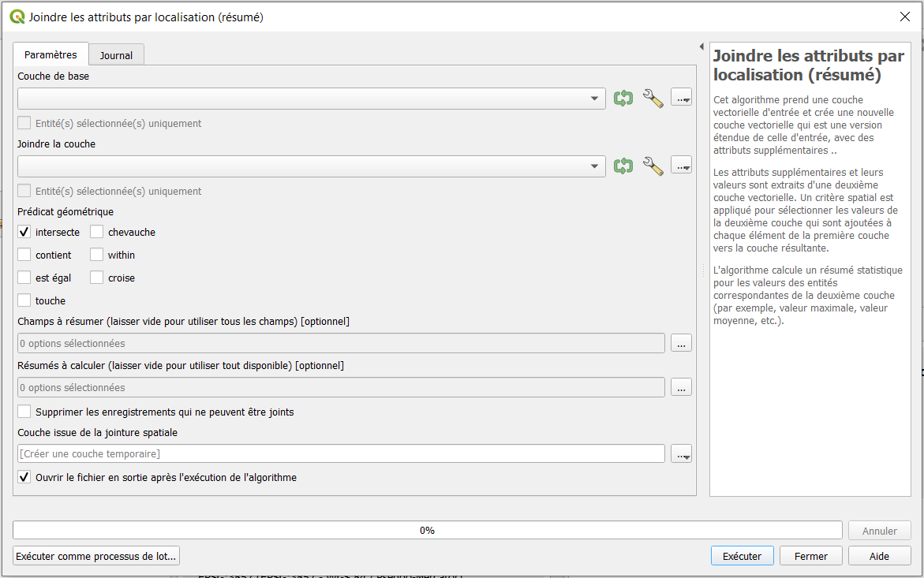924x578 pixels.
Task: Browse for Joindre la couche layer file
Action: [x=681, y=166]
